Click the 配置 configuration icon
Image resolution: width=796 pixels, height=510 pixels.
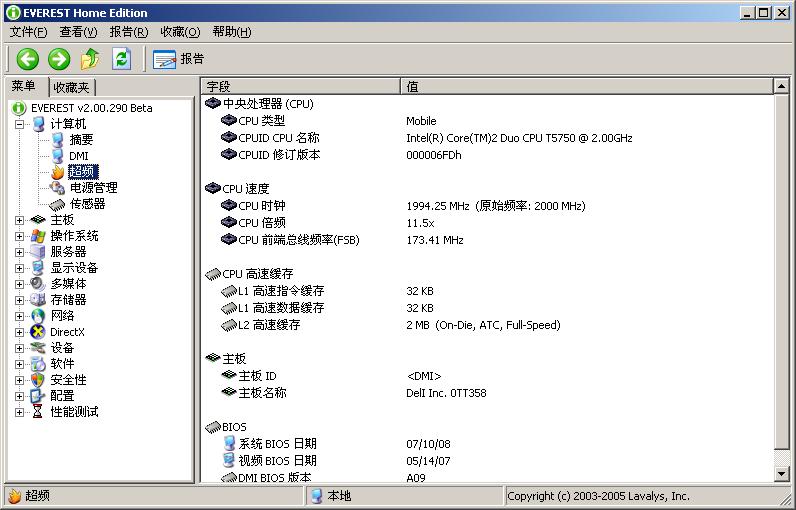[x=38, y=396]
